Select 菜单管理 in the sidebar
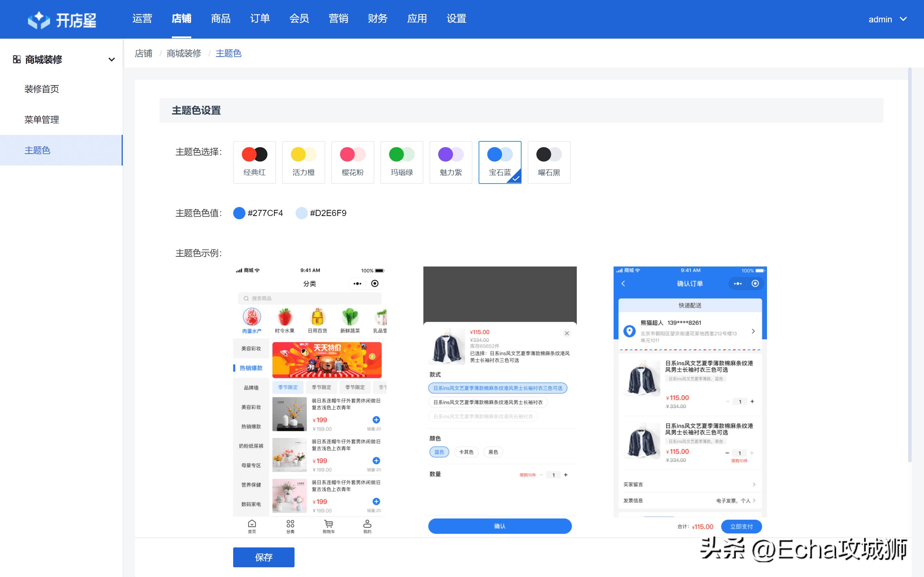Viewport: 924px width, 577px height. click(x=42, y=119)
